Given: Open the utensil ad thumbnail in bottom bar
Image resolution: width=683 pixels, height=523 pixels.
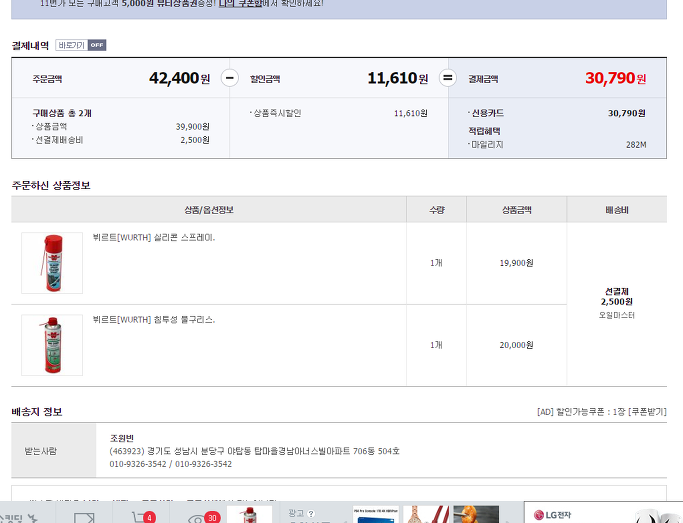Looking at the screenshot, I should pos(426,514).
